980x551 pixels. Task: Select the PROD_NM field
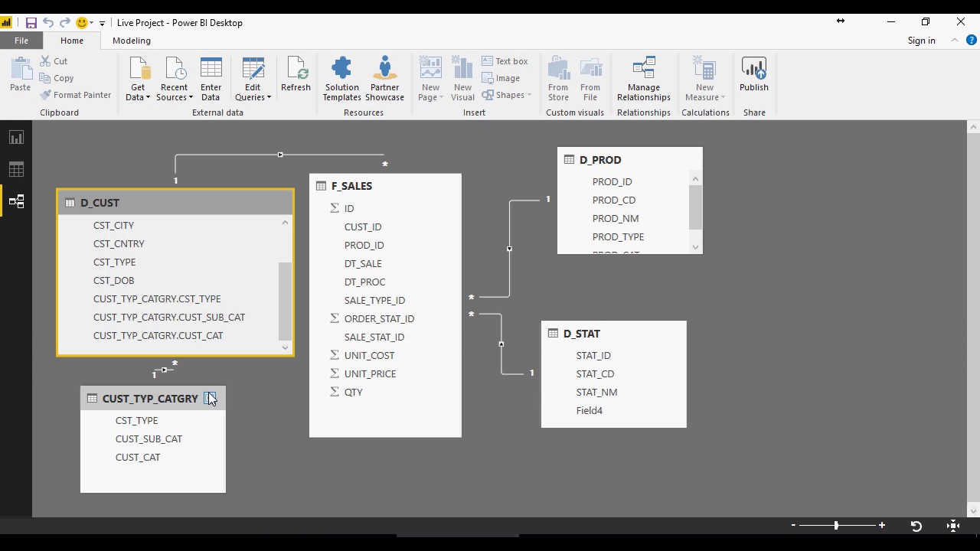point(616,218)
